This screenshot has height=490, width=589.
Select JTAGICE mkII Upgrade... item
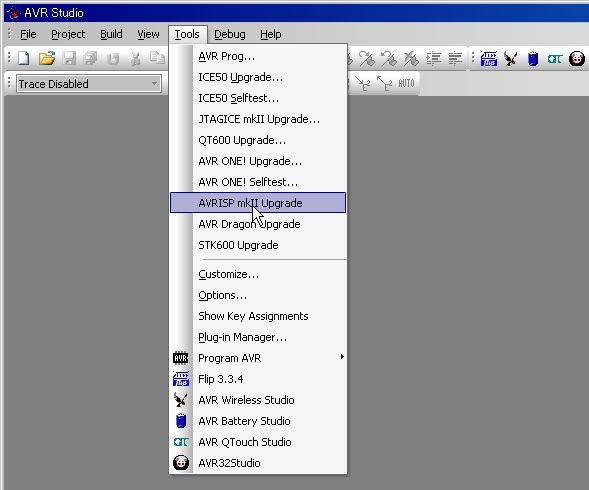[x=258, y=119]
